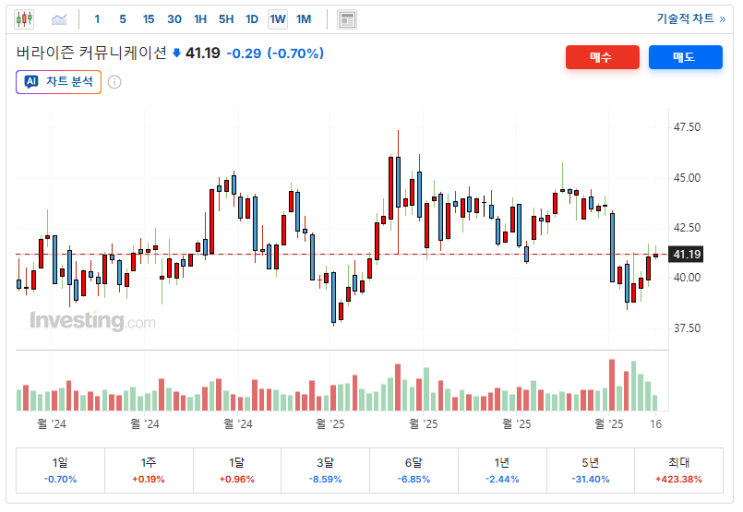Select the 1M interval
743x512 pixels.
coord(304,19)
